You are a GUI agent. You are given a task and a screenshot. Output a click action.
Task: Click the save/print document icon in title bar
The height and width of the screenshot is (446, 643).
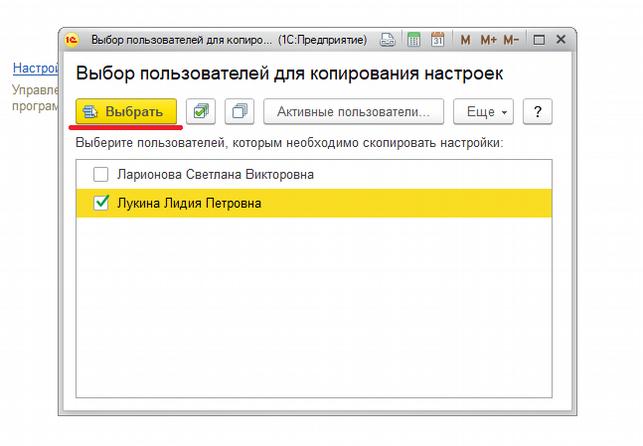tap(388, 40)
